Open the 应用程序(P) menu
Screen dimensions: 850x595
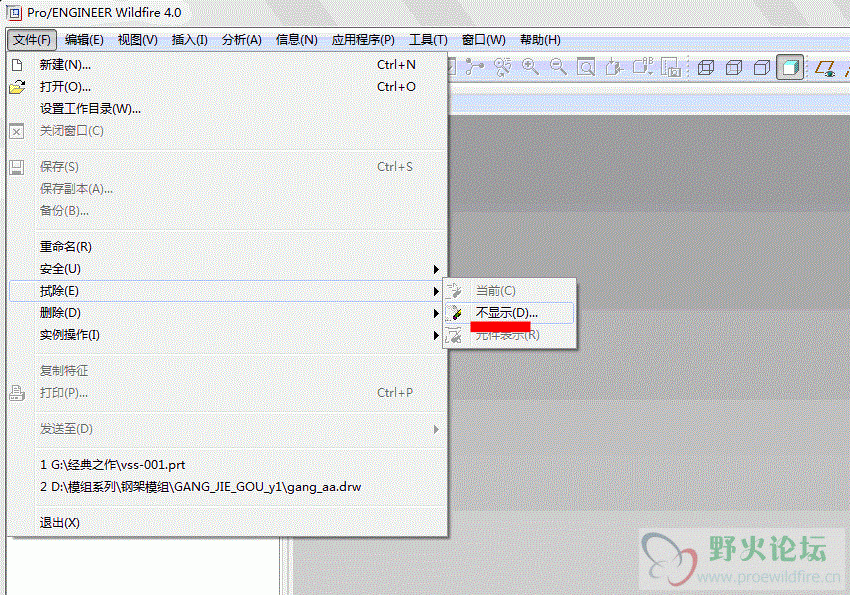(x=363, y=40)
